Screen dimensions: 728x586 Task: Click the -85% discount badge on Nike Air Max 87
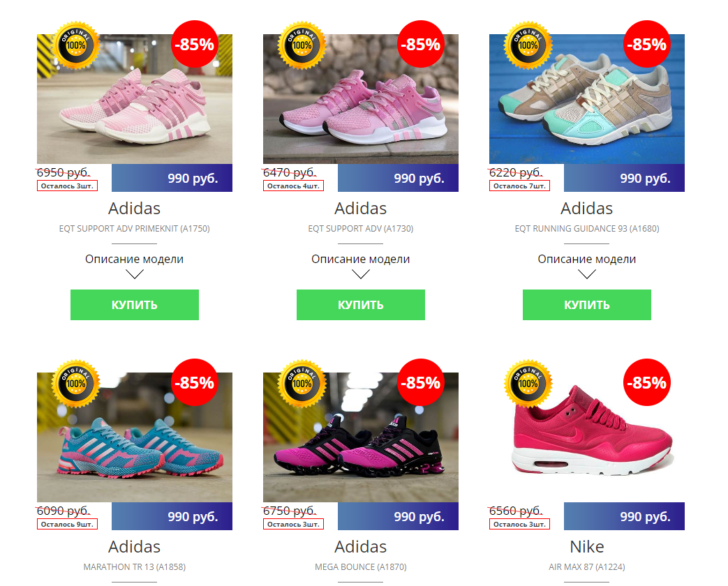[647, 382]
